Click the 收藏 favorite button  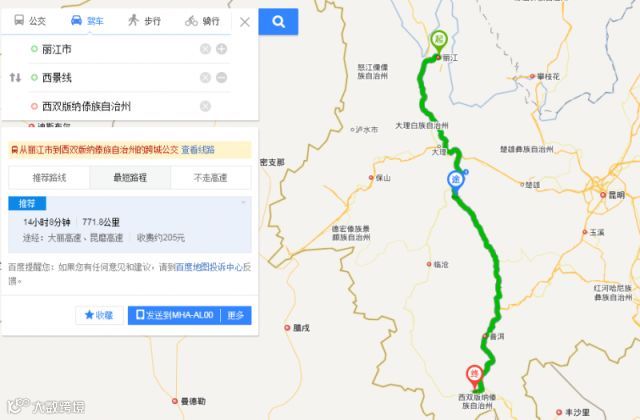[99, 315]
